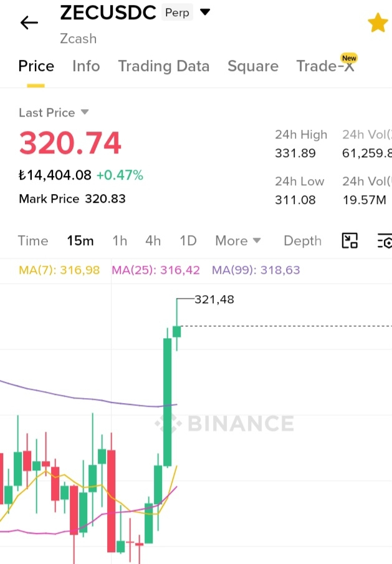Click the MA(7): 316,98 indicator label
Viewport: 392px width, 564px height.
pos(59,270)
